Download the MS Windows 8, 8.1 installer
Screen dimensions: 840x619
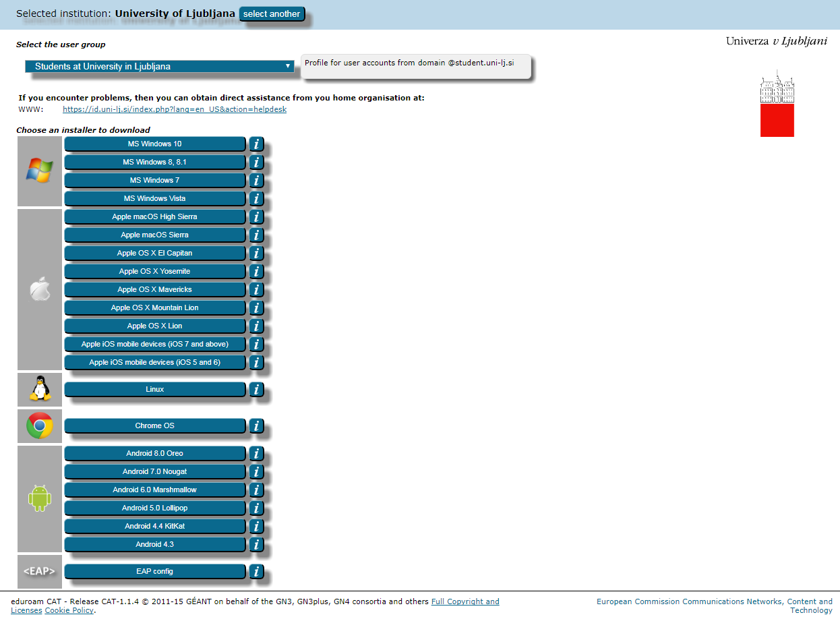(155, 163)
